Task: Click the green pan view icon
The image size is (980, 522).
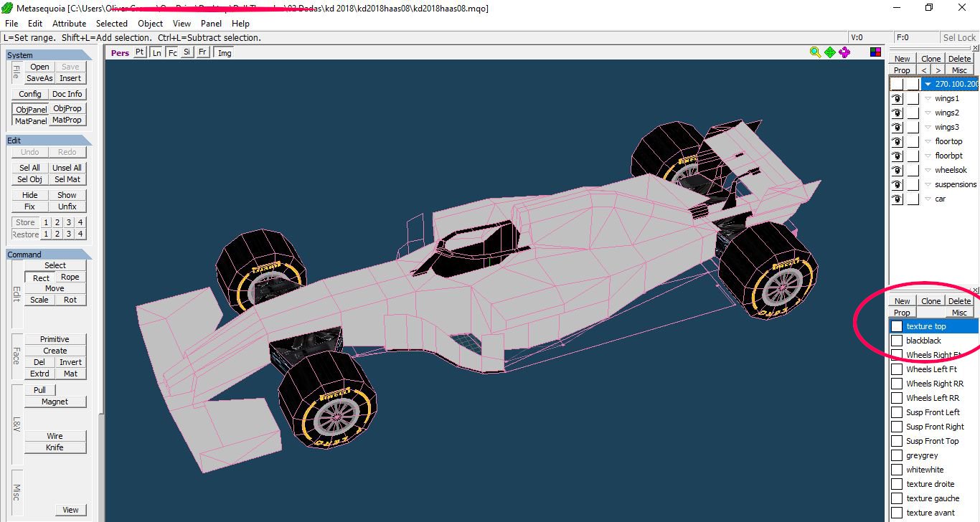Action: (830, 52)
